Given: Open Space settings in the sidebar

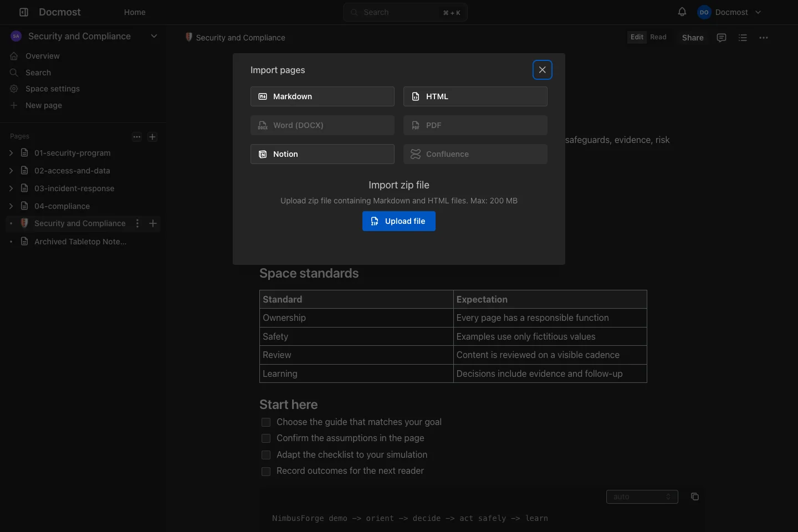Looking at the screenshot, I should pyautogui.click(x=83, y=89).
